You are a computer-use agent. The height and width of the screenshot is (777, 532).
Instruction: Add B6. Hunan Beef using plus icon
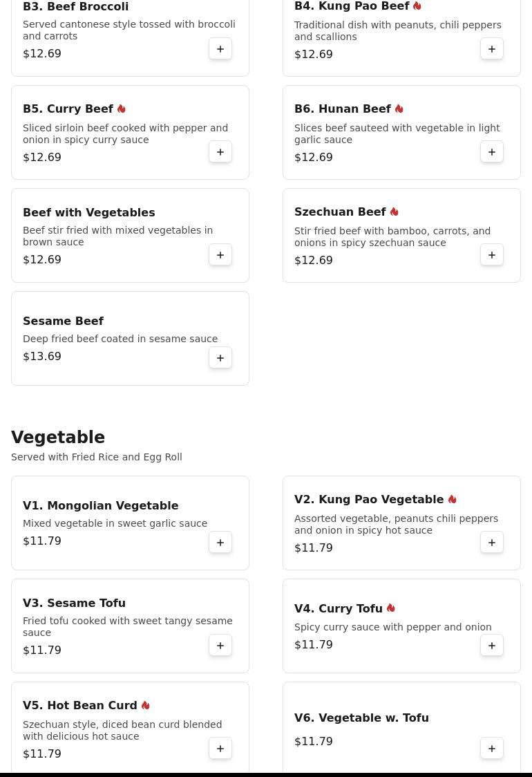tap(492, 152)
